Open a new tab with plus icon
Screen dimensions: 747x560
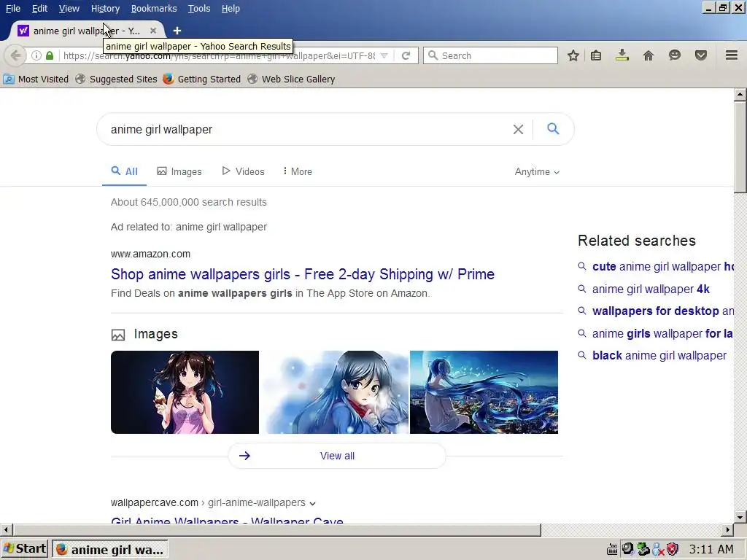pos(177,31)
